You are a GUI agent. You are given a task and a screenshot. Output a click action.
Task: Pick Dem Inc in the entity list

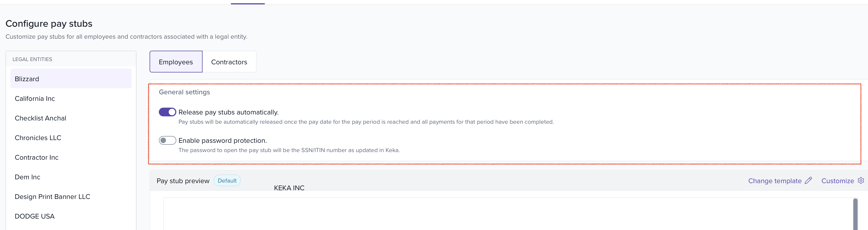[28, 177]
